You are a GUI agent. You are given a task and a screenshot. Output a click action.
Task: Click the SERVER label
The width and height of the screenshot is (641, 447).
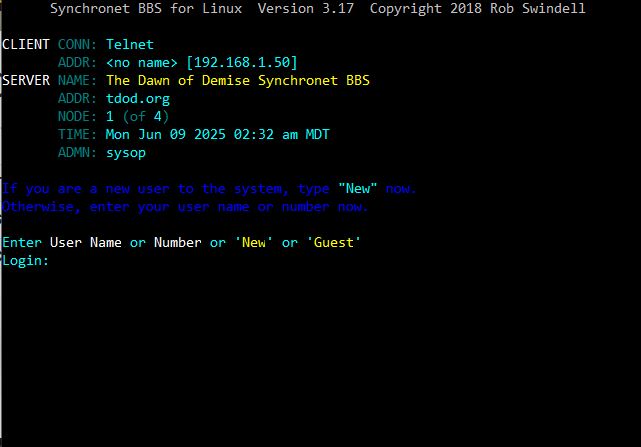point(26,80)
